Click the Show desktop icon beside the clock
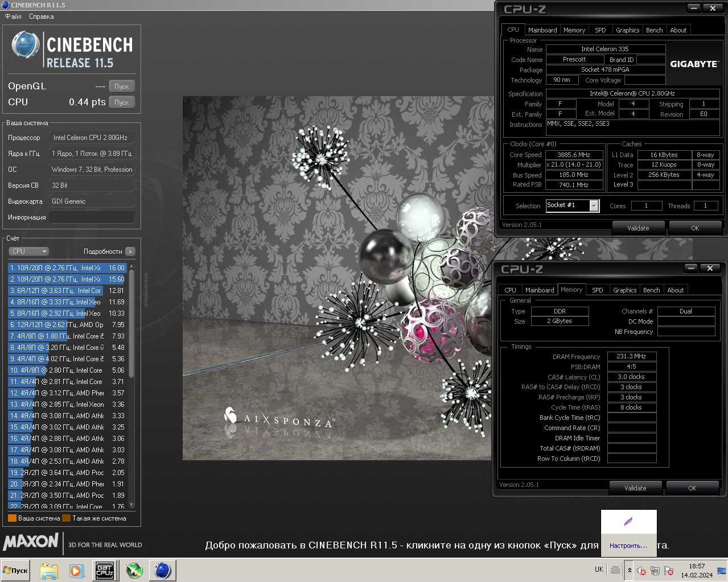Viewport: 728px width, 582px height. 722,571
